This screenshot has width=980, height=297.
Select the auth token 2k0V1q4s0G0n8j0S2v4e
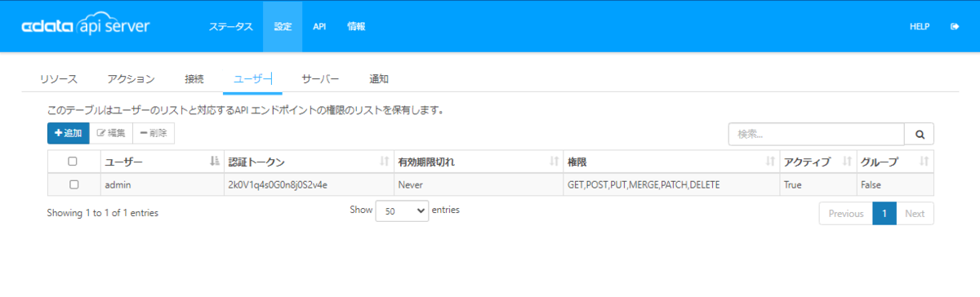click(x=278, y=184)
